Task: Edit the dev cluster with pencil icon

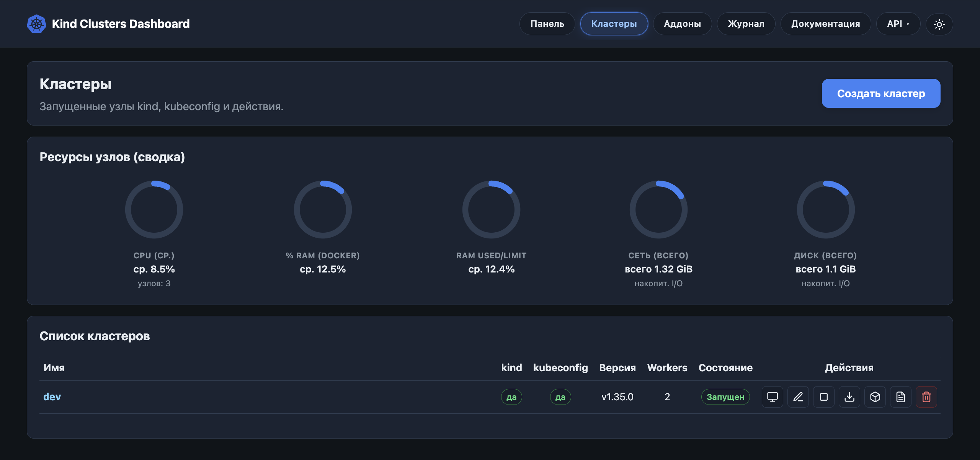Action: coord(798,397)
